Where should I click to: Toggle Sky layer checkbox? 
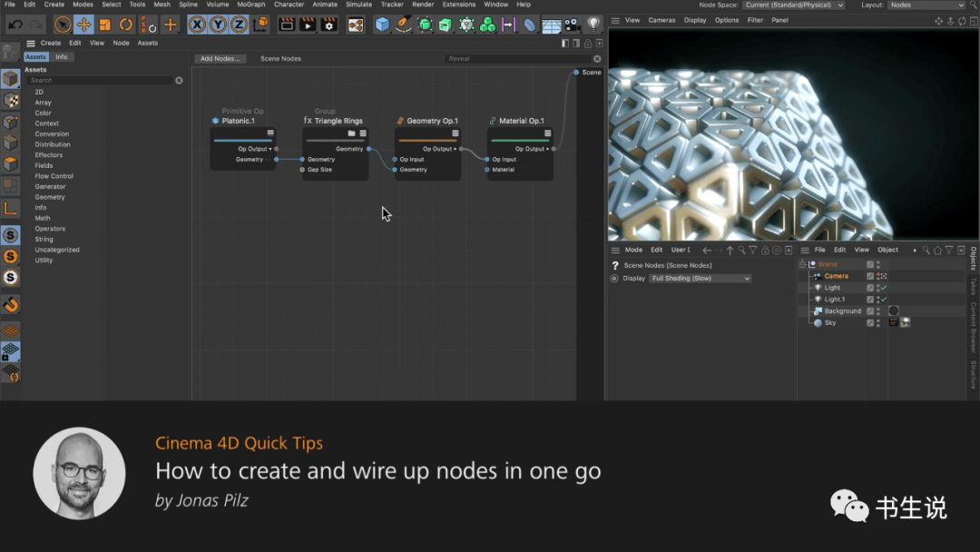(870, 323)
